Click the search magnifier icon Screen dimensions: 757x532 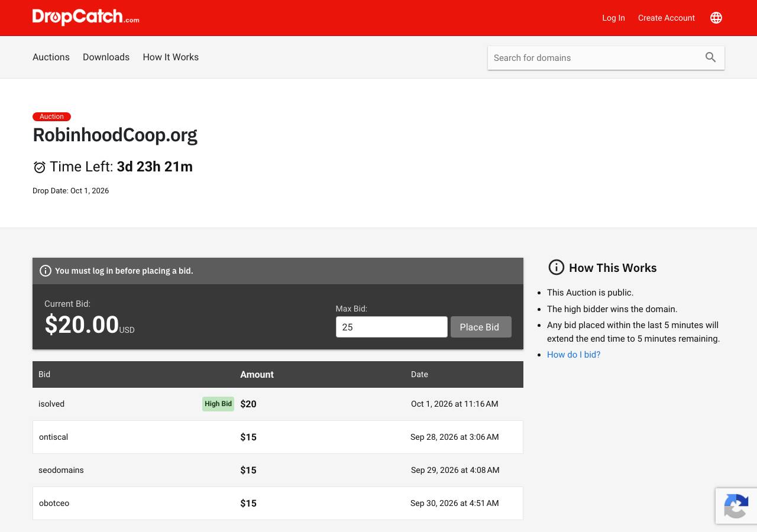pos(711,57)
